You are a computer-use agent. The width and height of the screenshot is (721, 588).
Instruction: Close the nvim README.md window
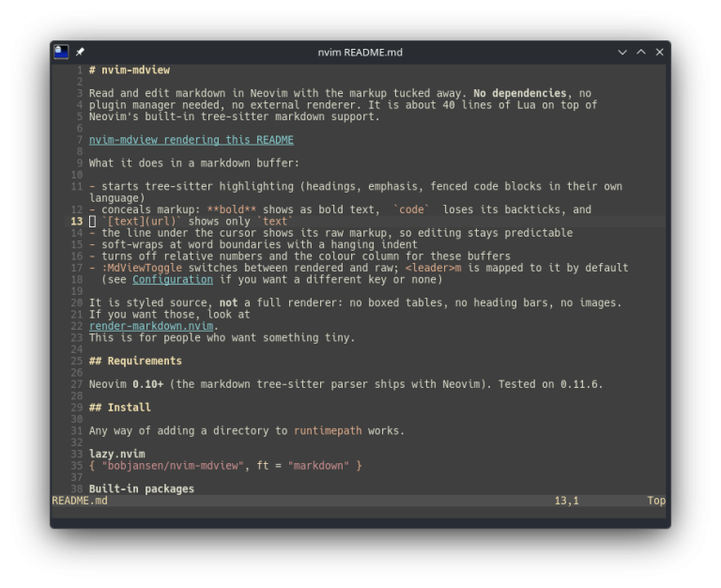(659, 52)
